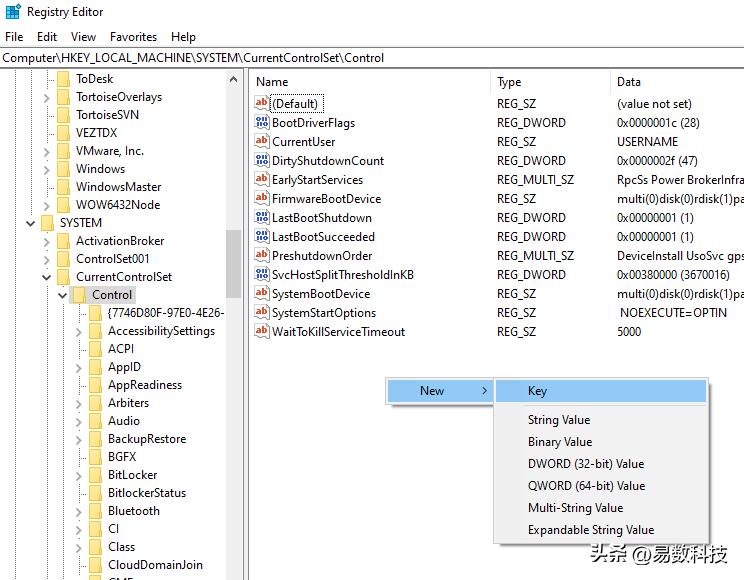744x580 pixels.
Task: Collapse the Control key node
Action: [63, 295]
